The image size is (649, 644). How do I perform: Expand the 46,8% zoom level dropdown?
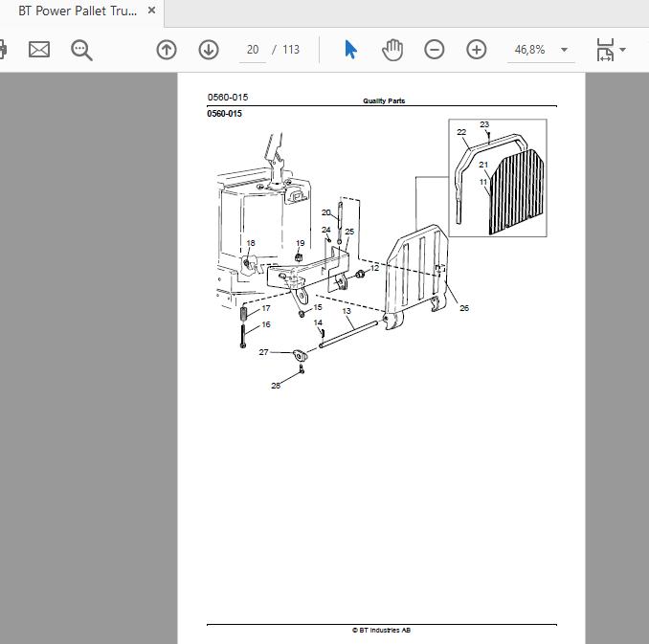pos(564,50)
